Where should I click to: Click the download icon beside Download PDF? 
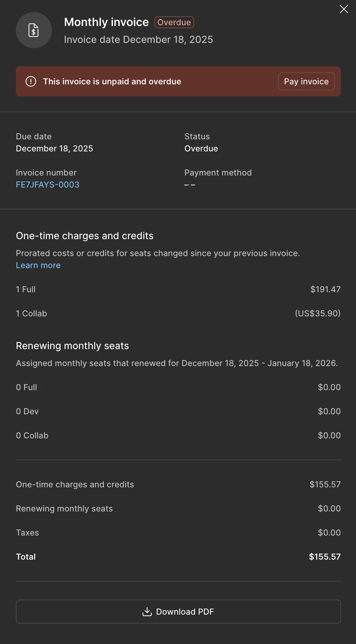[x=147, y=612]
